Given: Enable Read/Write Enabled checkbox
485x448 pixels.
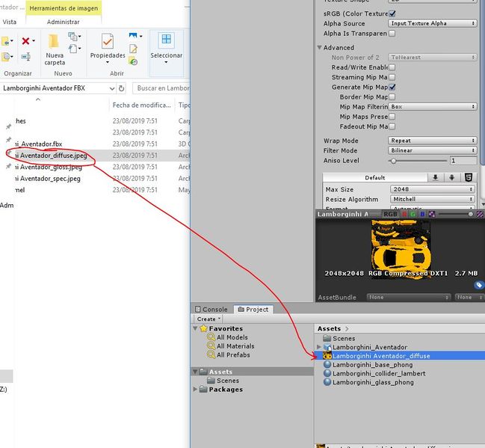Looking at the screenshot, I should tap(392, 67).
